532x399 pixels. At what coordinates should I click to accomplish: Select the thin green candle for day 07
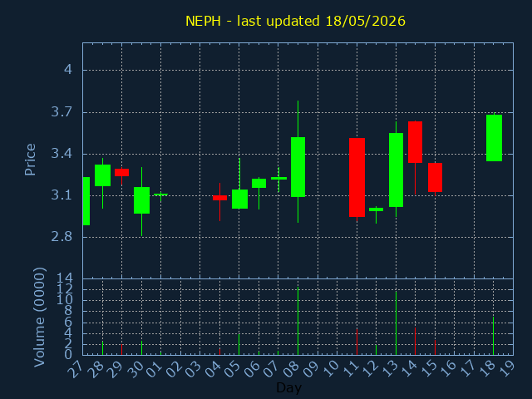279,178
